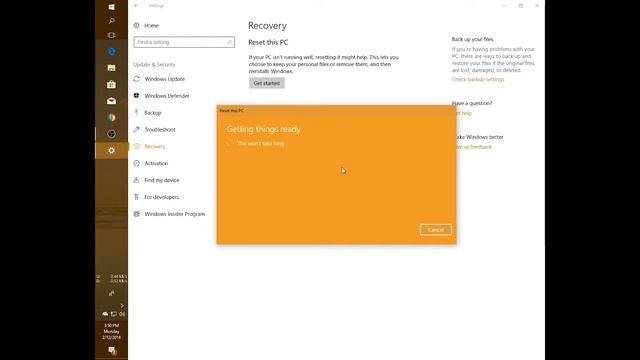Click the People icon on taskbar
The height and width of the screenshot is (360, 640).
point(111,293)
